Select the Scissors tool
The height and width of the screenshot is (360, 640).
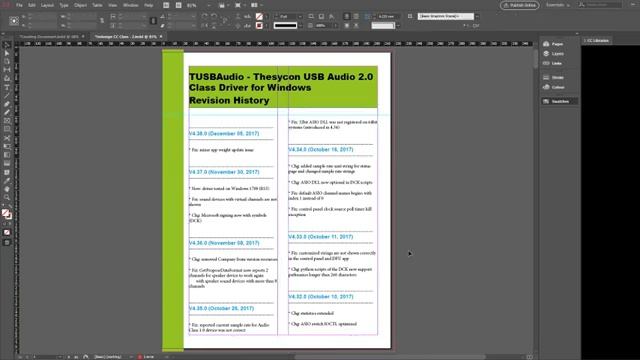(7, 138)
